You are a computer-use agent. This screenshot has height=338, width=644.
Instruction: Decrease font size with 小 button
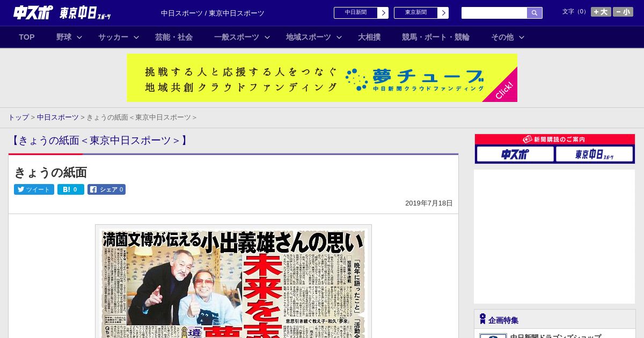tap(623, 12)
